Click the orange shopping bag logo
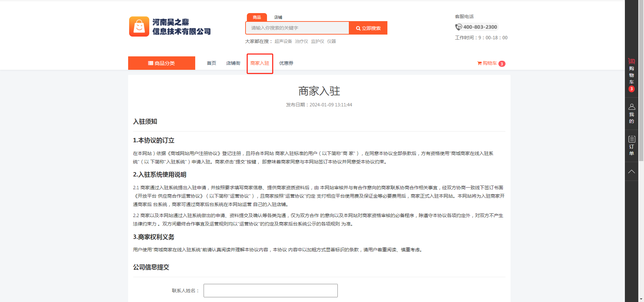This screenshot has height=302, width=644. pos(139,27)
